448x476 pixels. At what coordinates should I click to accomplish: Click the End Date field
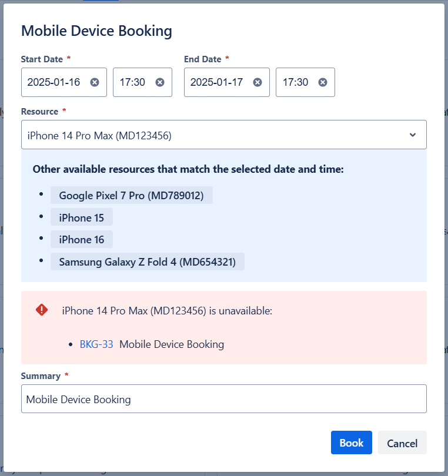click(217, 82)
